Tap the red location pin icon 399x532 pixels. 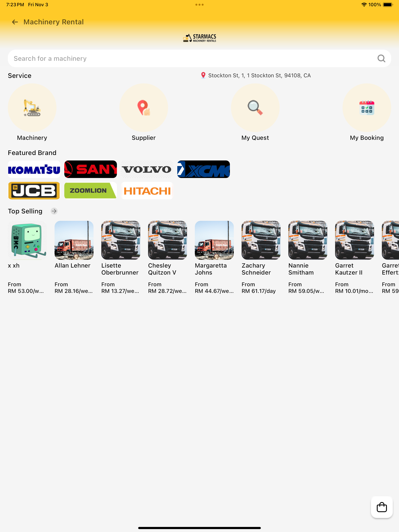tap(203, 75)
